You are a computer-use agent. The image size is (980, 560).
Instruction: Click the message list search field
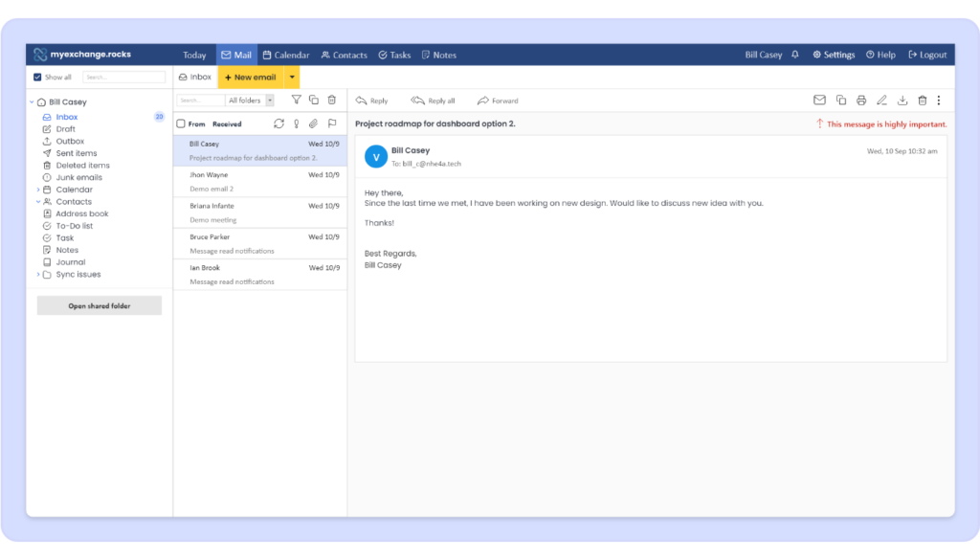click(200, 100)
